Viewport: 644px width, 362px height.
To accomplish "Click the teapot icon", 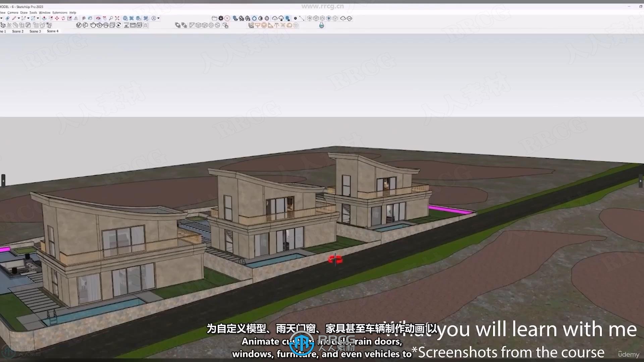I will [93, 25].
